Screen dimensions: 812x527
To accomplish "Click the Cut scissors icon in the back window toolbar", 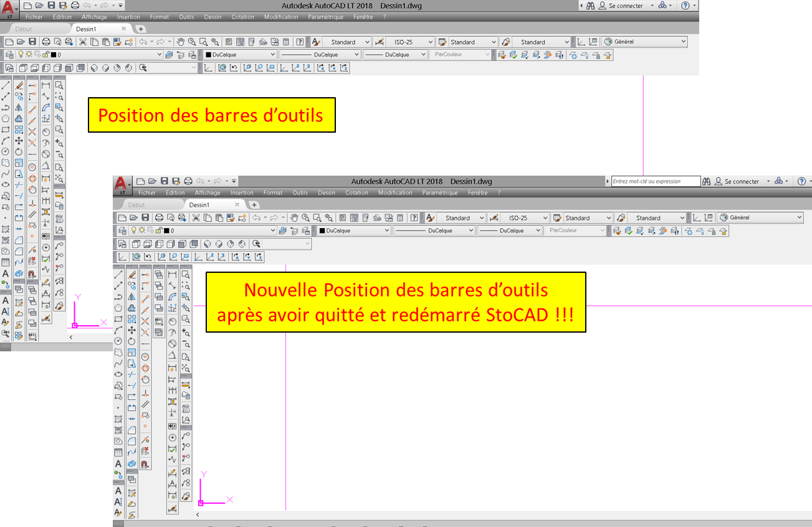I will coord(83,42).
